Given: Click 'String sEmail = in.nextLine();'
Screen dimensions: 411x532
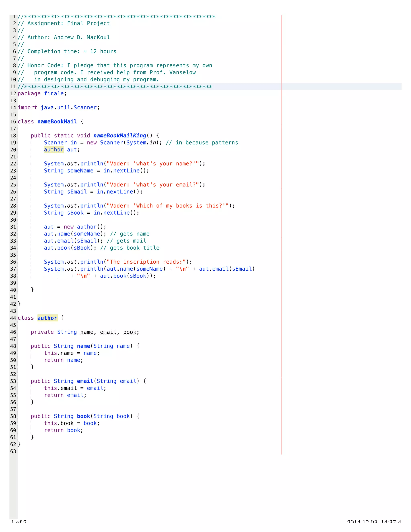Looking at the screenshot, I should coord(93,192).
